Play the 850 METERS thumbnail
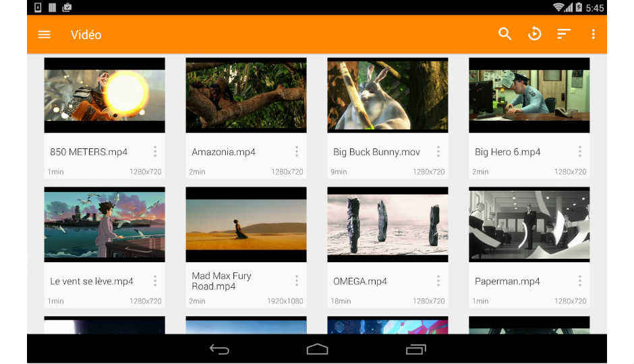The image size is (634, 364). point(105,95)
